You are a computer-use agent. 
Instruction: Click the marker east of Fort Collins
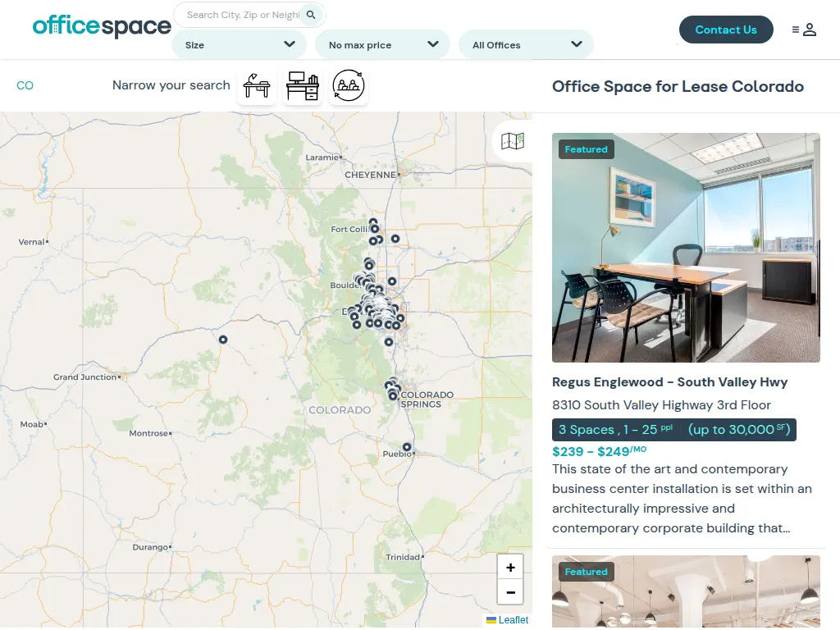click(x=395, y=239)
